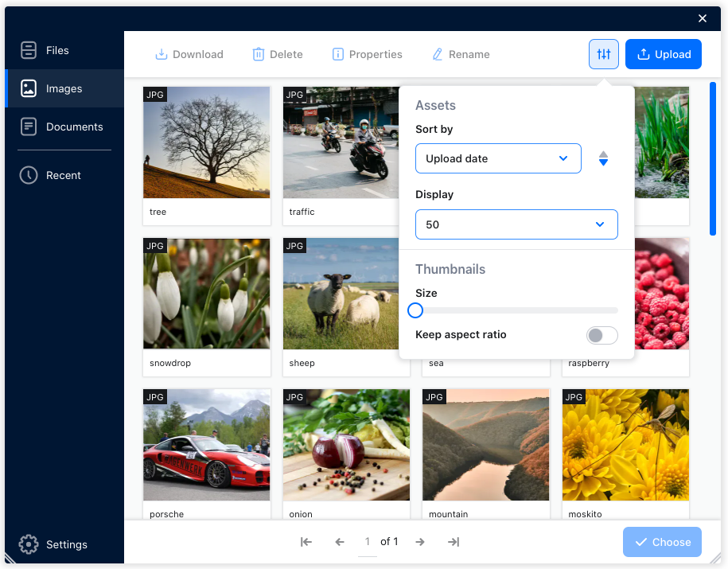Click the JPG badge on tree image
This screenshot has width=728, height=569.
click(x=155, y=95)
